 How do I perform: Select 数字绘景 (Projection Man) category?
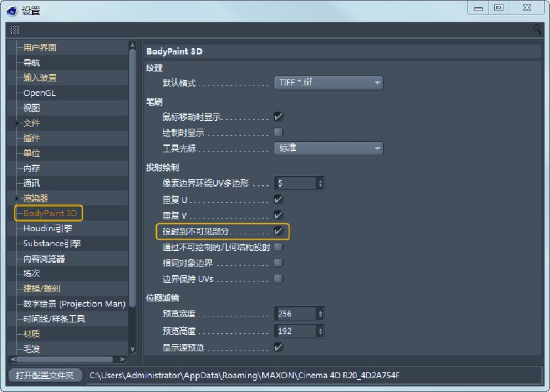[74, 303]
